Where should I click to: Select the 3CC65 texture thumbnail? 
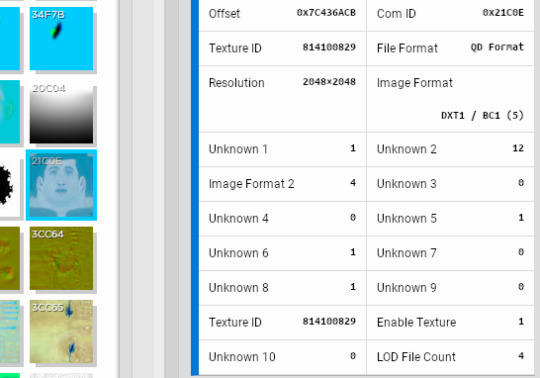61,332
